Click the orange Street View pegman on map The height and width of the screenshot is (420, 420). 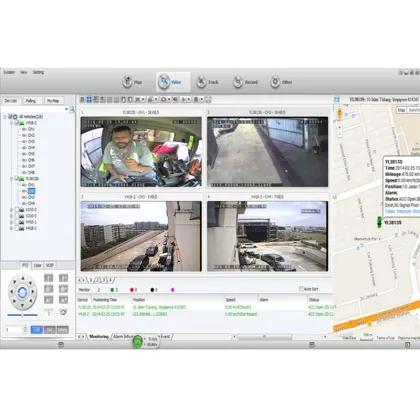click(x=340, y=113)
